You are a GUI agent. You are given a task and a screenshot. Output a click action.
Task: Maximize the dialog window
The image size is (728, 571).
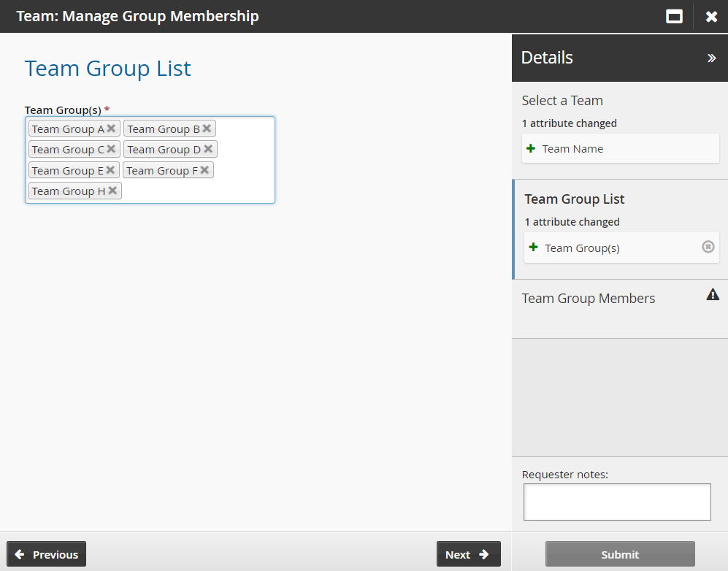[x=674, y=16]
